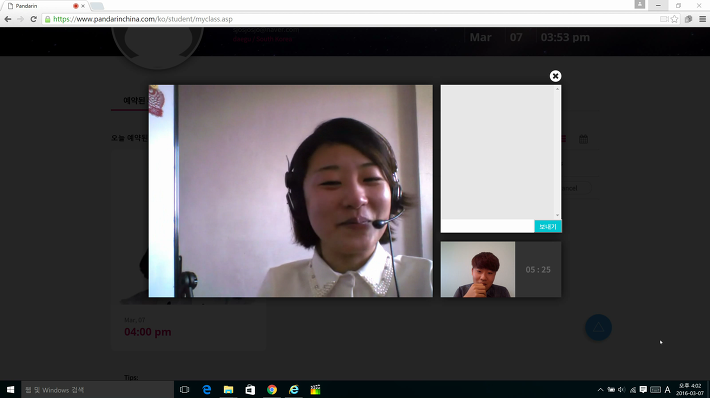The height and width of the screenshot is (398, 710).
Task: Click the student's self-view video thumbnail
Action: tap(478, 269)
